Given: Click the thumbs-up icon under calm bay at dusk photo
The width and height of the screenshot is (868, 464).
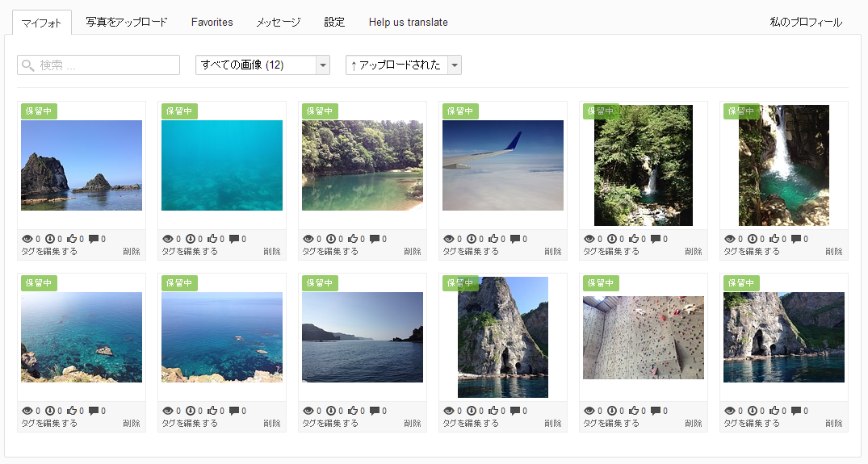Looking at the screenshot, I should (353, 411).
